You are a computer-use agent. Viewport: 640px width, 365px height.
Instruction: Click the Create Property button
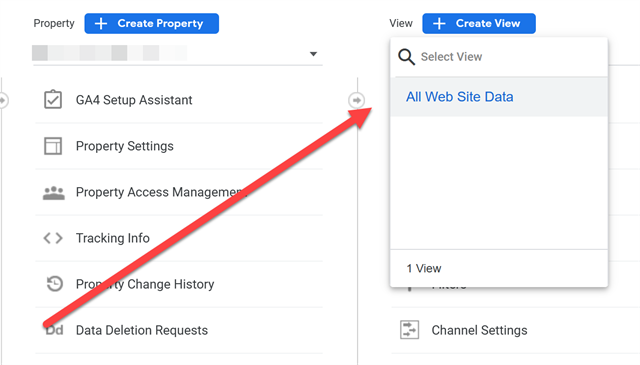coord(151,24)
